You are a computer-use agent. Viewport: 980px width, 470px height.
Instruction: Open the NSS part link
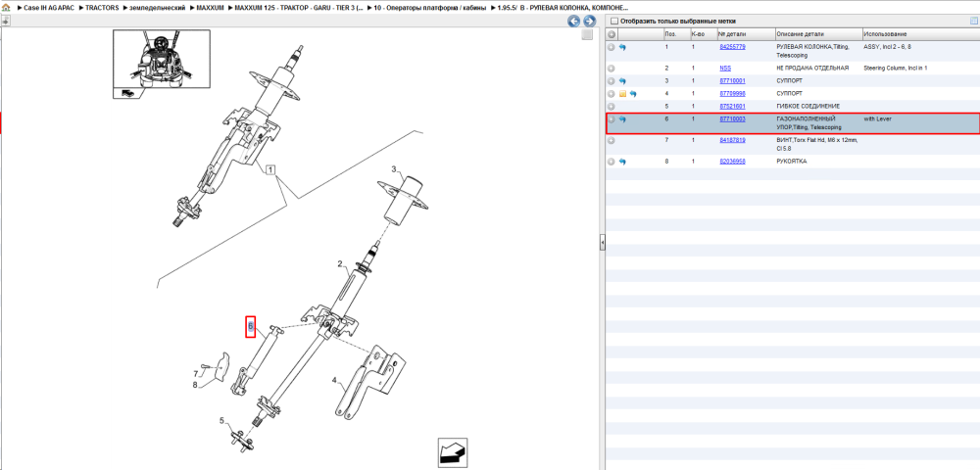tap(725, 68)
